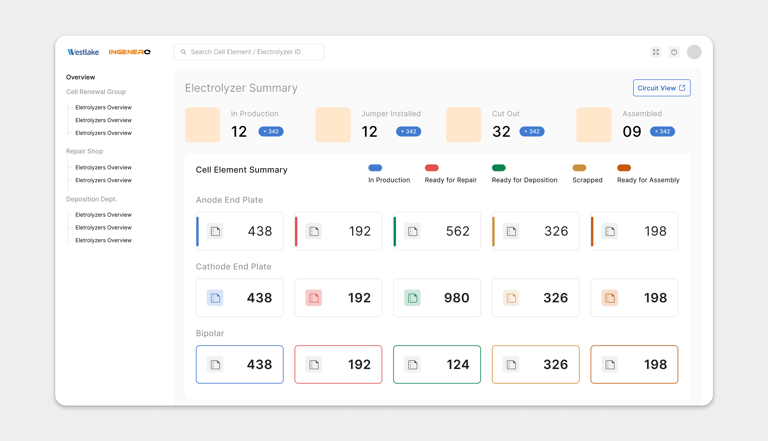Click document icon in red Bipolar 192 card

coord(314,365)
